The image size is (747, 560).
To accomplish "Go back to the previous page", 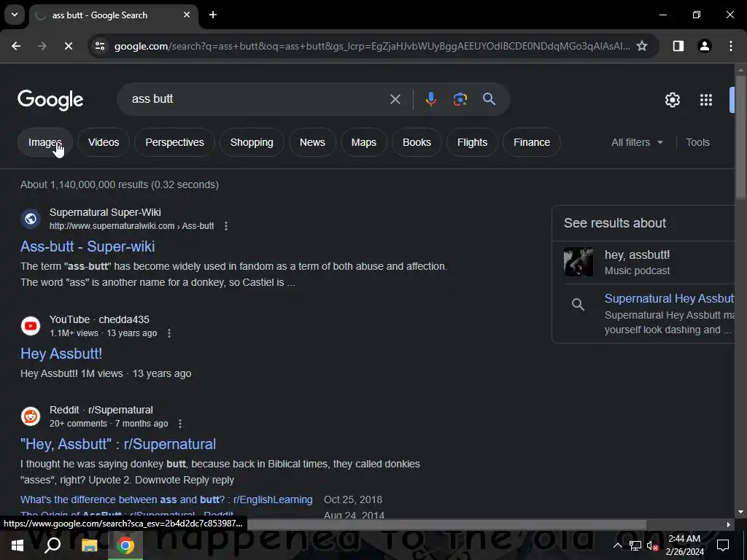I will [16, 46].
